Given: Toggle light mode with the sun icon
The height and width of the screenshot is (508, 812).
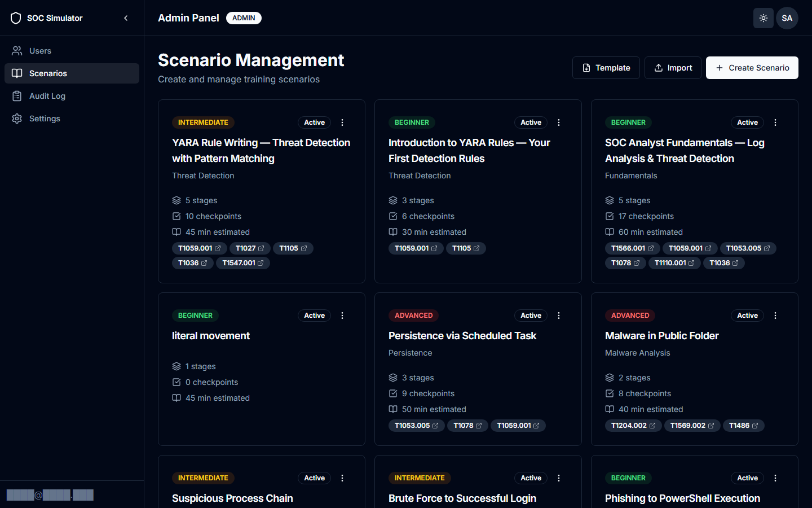Looking at the screenshot, I should click(x=764, y=17).
